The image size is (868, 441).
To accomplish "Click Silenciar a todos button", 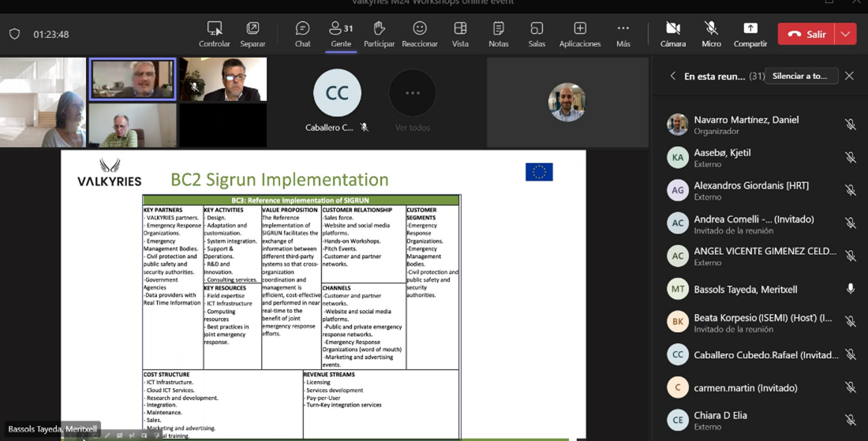I will [800, 76].
